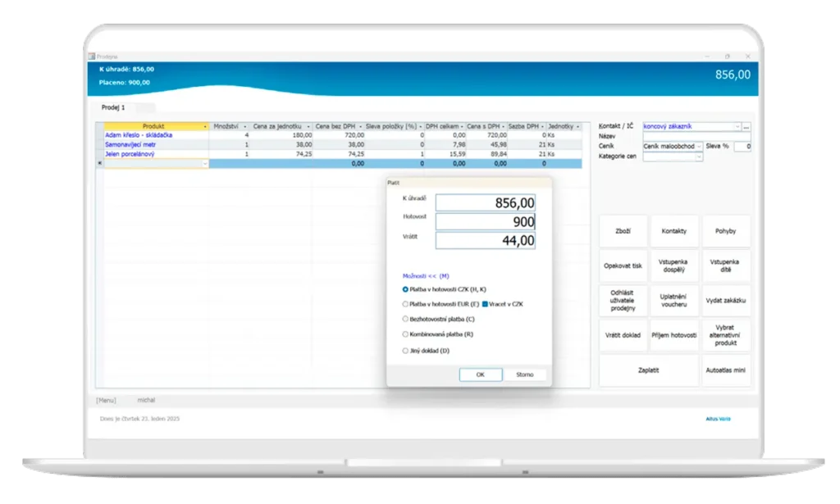The width and height of the screenshot is (840, 504).
Task: Toggle the Vracet v CZK checkbox
Action: coord(485,304)
